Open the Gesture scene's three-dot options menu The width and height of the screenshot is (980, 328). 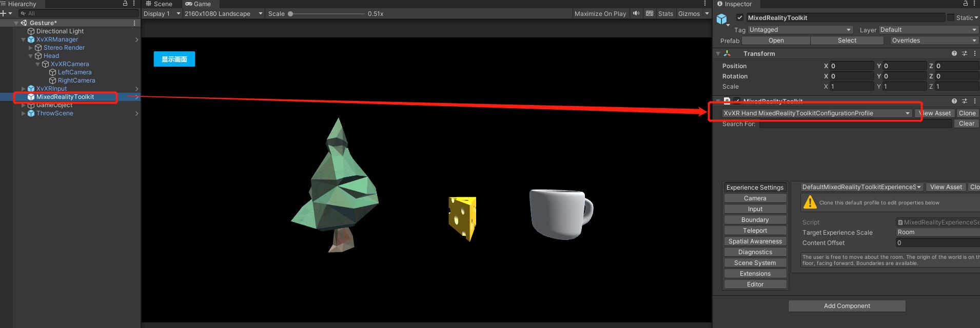pos(134,23)
